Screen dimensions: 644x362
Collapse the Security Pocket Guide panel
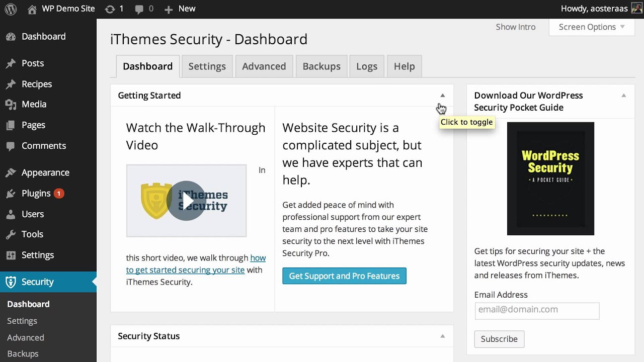pyautogui.click(x=624, y=96)
